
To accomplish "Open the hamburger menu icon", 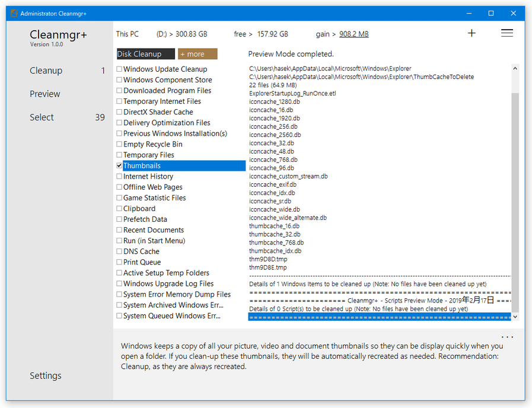I will click(507, 33).
